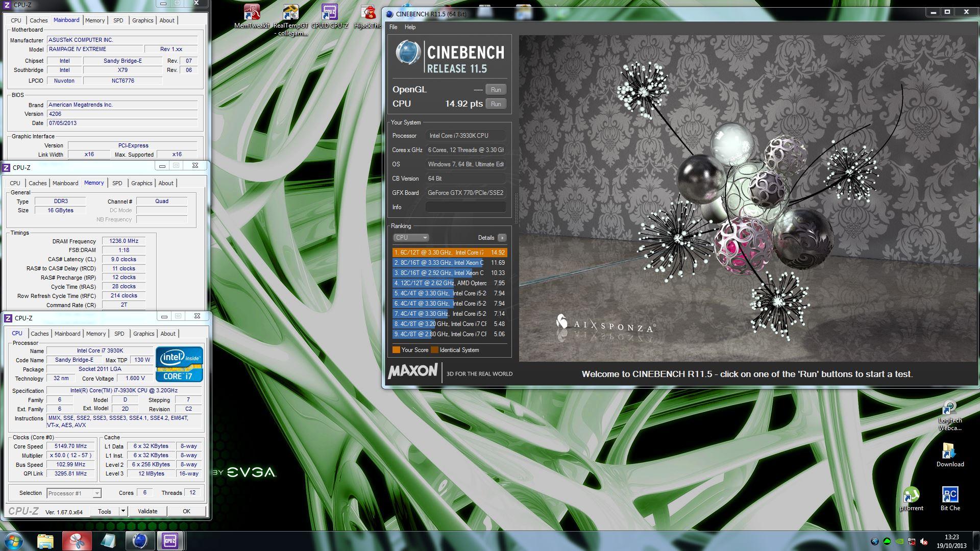Click the Multiplier value x 50.0
Viewport: 980px width, 551px height.
70,456
